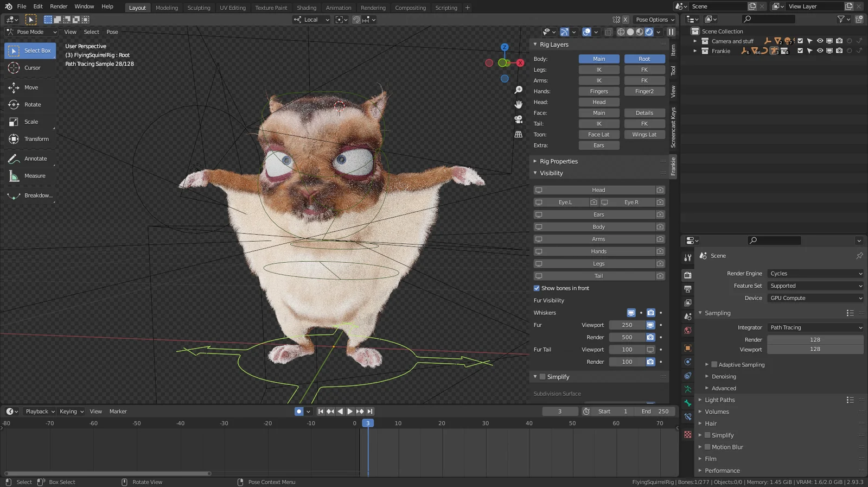Open Local transform orientation dropdown
Screen dimensions: 868x487
tap(311, 20)
